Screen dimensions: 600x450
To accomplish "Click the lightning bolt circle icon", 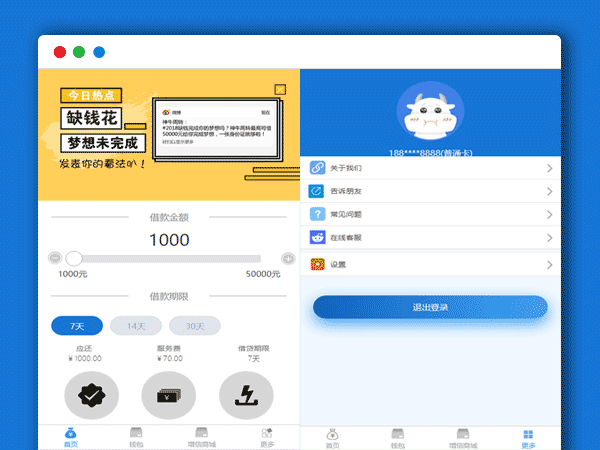I will pos(246,396).
